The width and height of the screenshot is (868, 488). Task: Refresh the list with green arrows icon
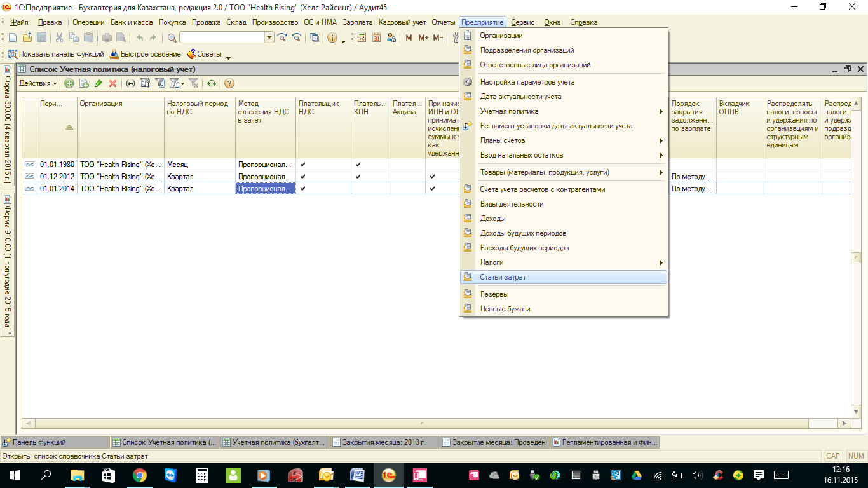click(x=212, y=83)
